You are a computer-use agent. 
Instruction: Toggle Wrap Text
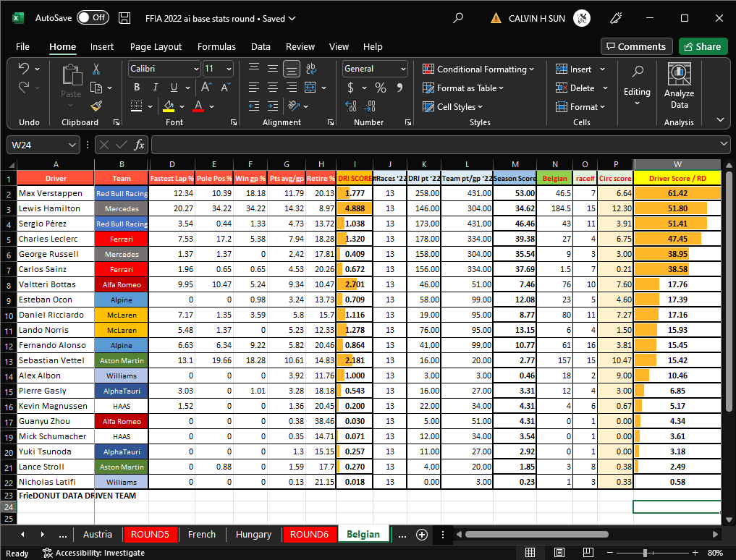coord(310,69)
